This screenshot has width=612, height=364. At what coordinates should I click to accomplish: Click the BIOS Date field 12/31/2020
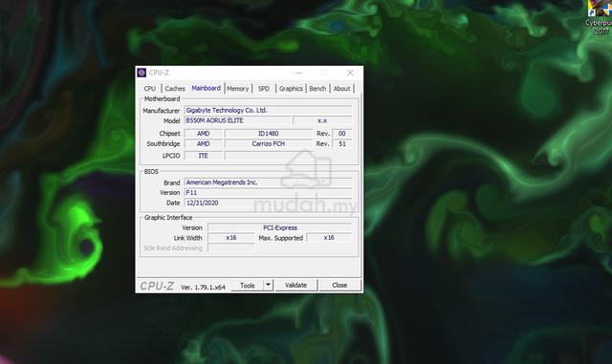pyautogui.click(x=268, y=203)
